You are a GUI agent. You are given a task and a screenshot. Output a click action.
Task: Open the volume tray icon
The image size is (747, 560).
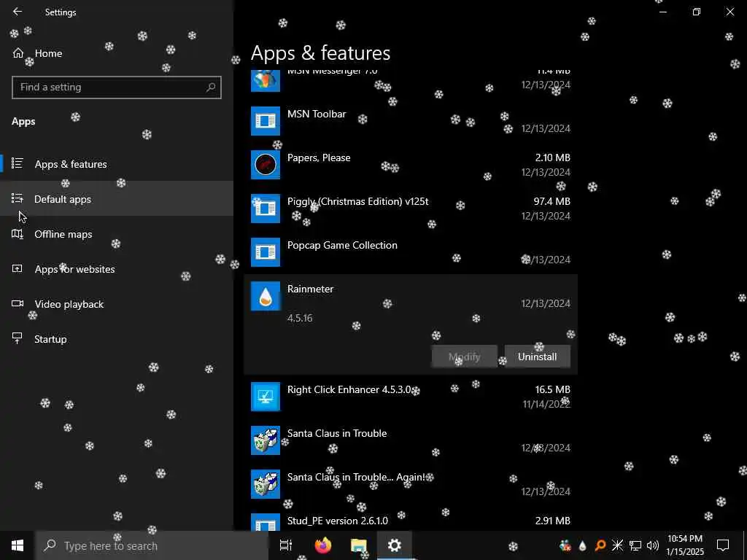click(x=653, y=545)
